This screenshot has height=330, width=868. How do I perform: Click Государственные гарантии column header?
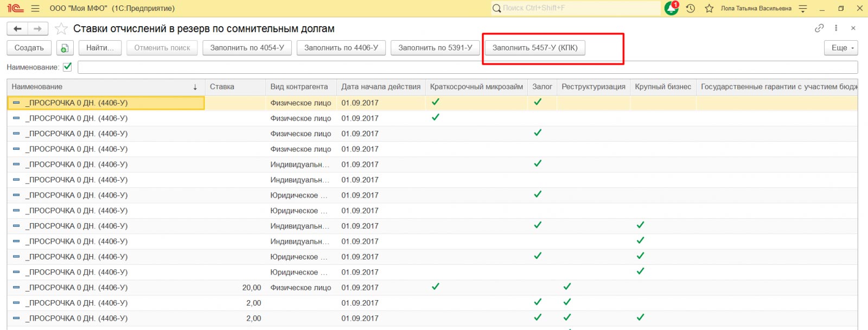[x=777, y=87]
